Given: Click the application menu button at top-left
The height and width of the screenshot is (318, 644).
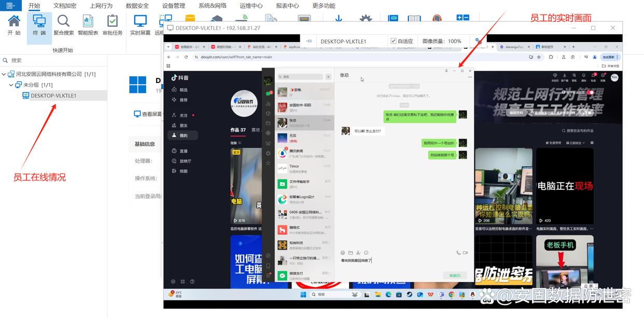Looking at the screenshot, I should click(10, 6).
